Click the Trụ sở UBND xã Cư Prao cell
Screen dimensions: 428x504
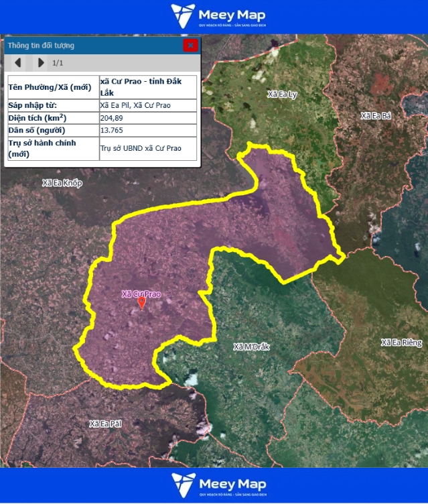click(147, 148)
